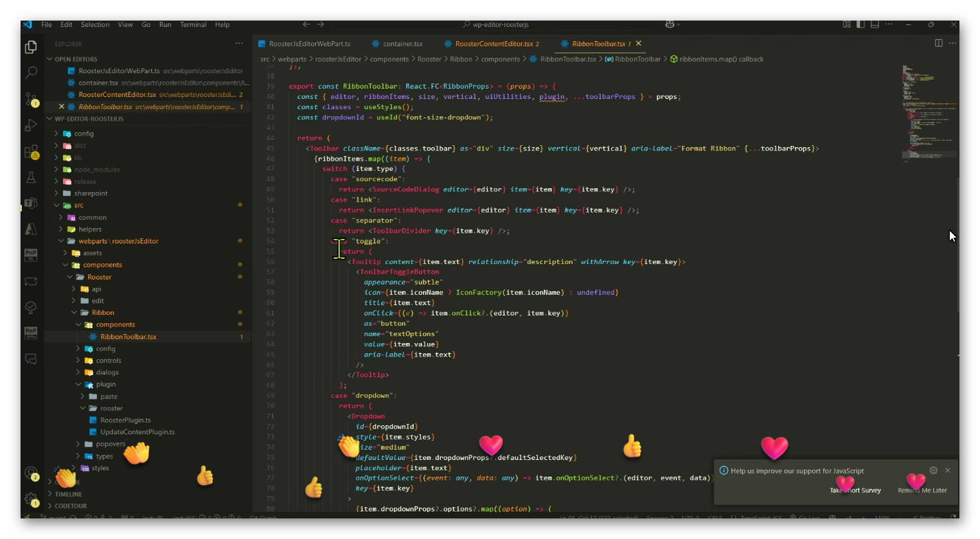Click the Rooster breadcrumb segment
The width and height of the screenshot is (980, 539).
(429, 59)
